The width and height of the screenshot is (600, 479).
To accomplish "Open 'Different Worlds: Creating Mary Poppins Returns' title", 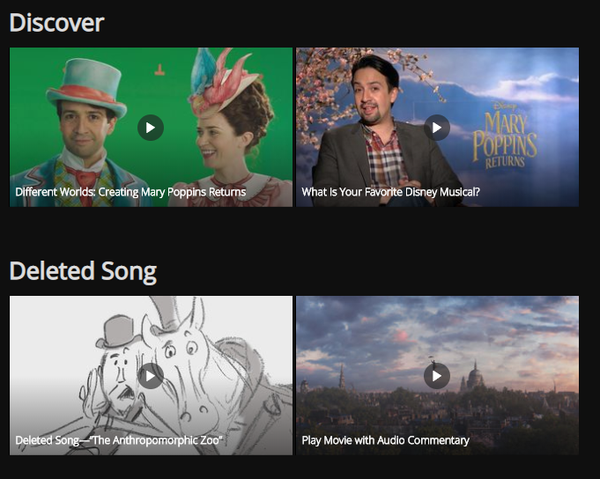I will click(x=130, y=192).
